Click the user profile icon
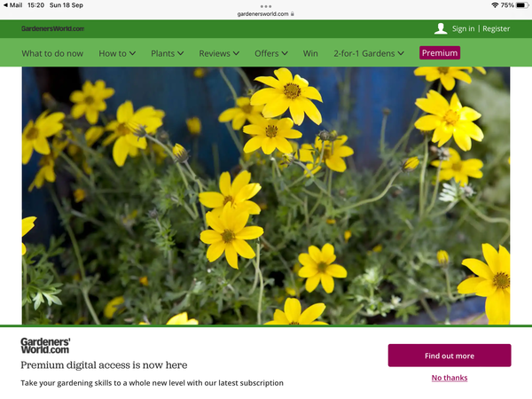This screenshot has height=399, width=532. 441,28
